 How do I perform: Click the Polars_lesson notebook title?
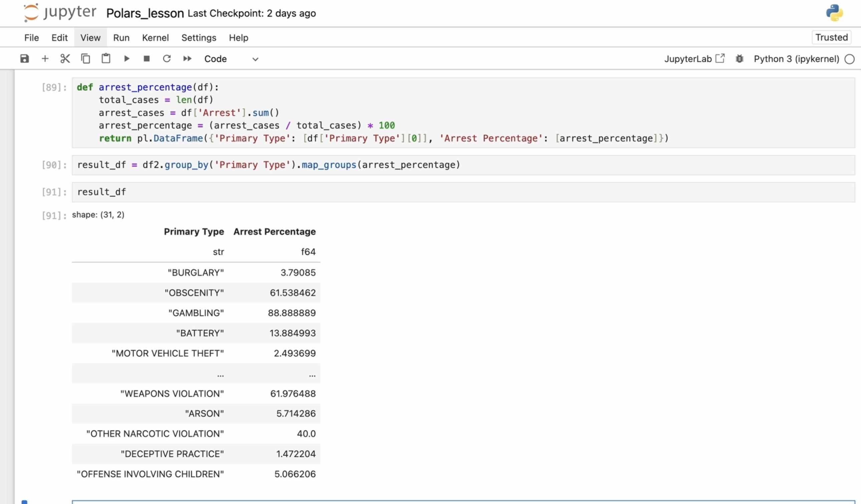[x=145, y=13]
